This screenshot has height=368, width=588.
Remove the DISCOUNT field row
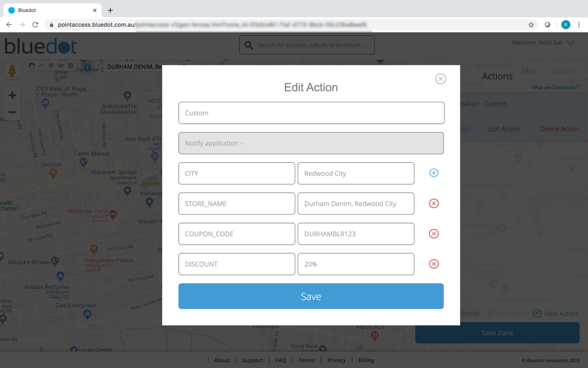(x=434, y=264)
